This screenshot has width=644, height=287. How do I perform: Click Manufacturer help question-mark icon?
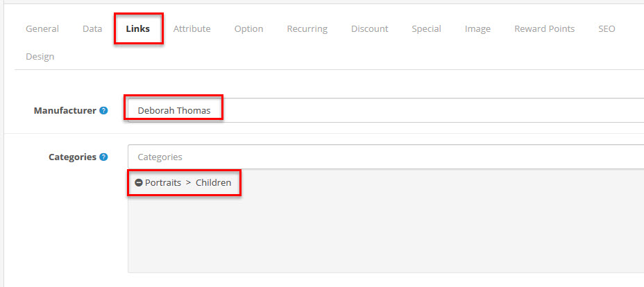[103, 110]
